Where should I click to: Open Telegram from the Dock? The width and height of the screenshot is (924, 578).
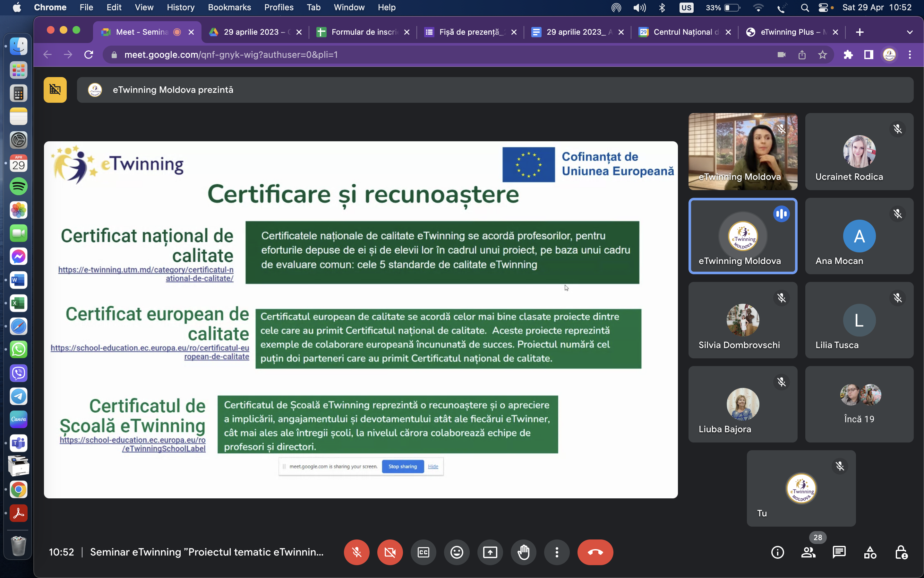18,396
